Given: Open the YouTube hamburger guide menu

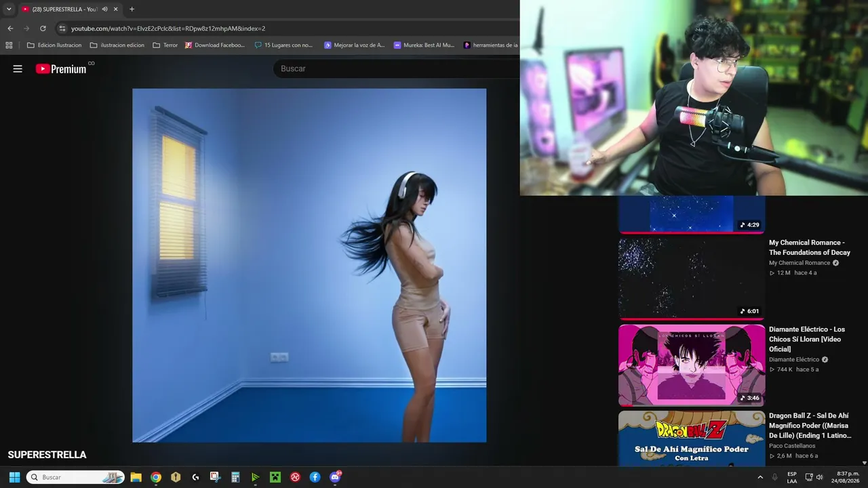Looking at the screenshot, I should pos(18,68).
